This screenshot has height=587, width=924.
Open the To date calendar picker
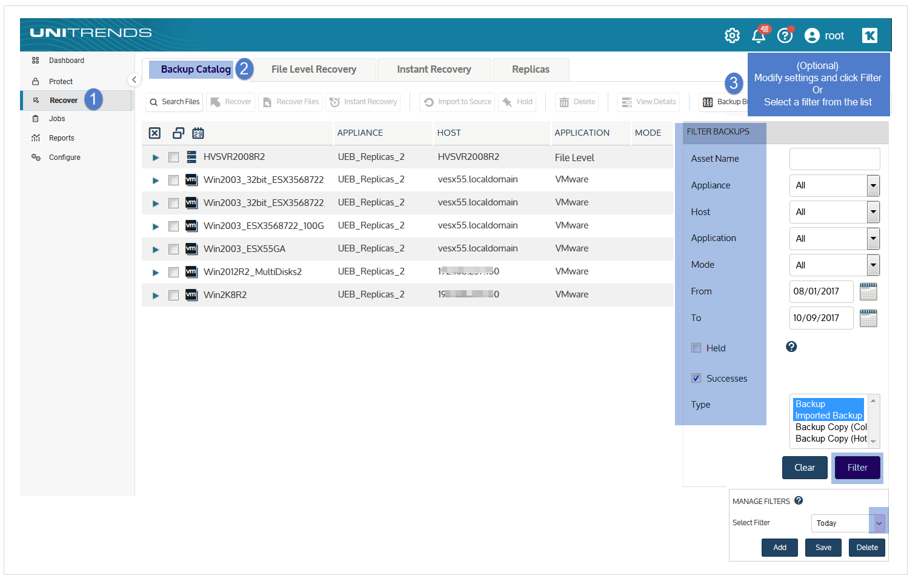[x=868, y=318]
